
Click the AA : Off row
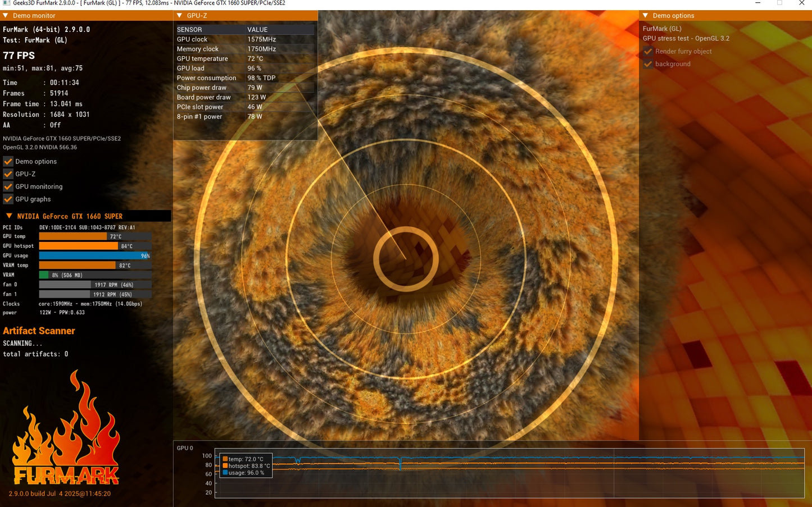tap(31, 125)
